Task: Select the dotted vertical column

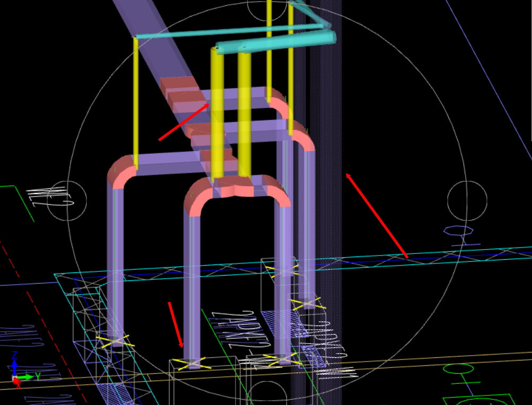Action: (x=316, y=204)
